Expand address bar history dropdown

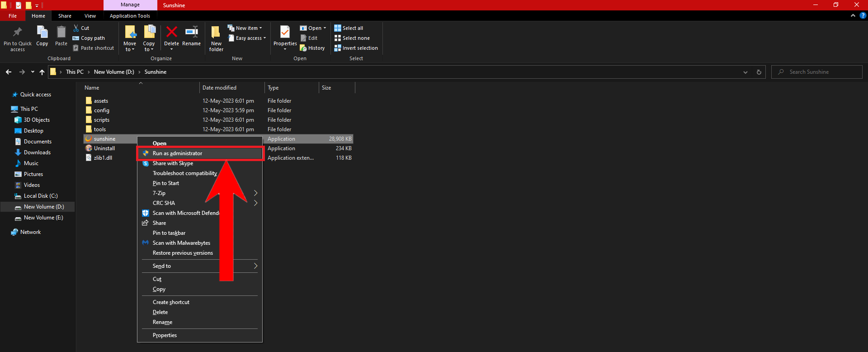point(745,72)
